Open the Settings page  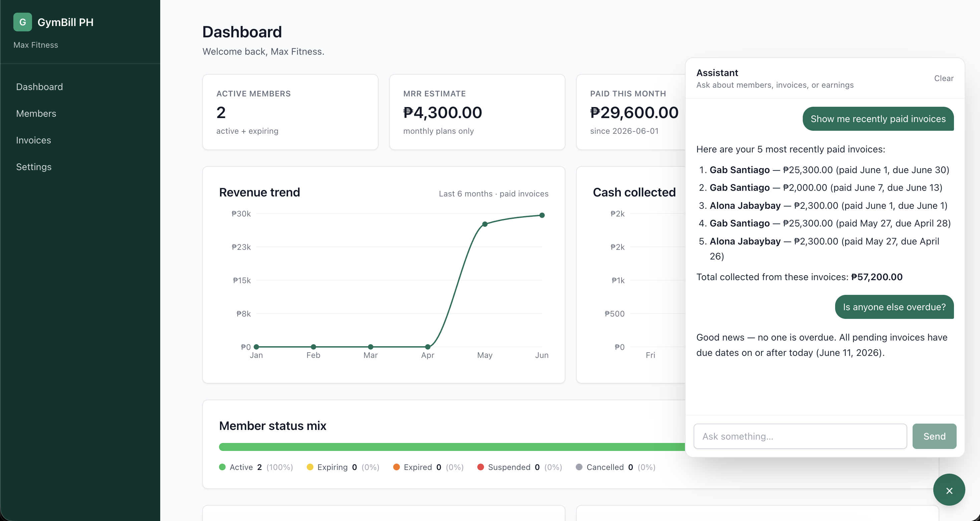click(x=34, y=166)
